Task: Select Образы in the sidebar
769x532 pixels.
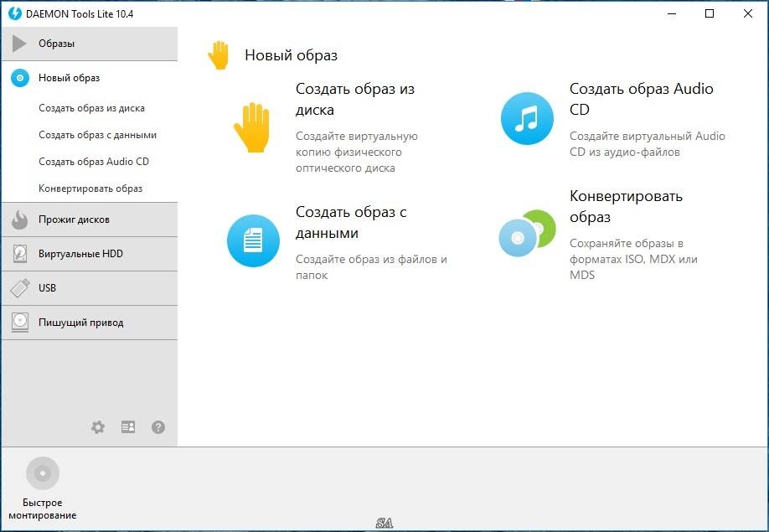Action: point(90,44)
